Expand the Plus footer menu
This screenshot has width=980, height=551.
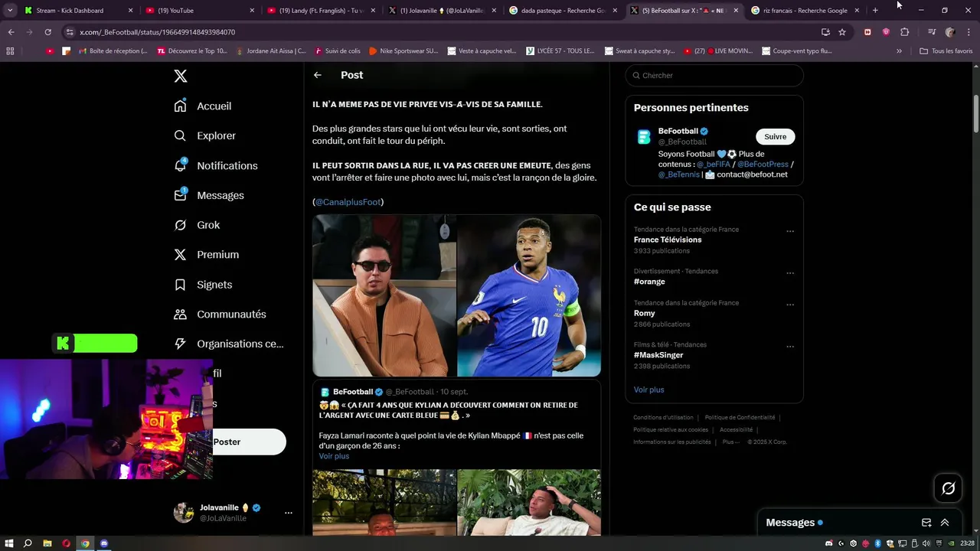tap(733, 442)
